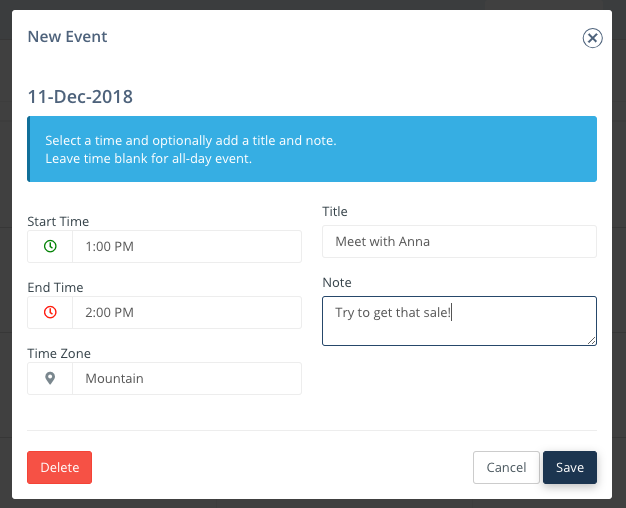Save the new event
This screenshot has height=508, width=626.
tap(570, 467)
